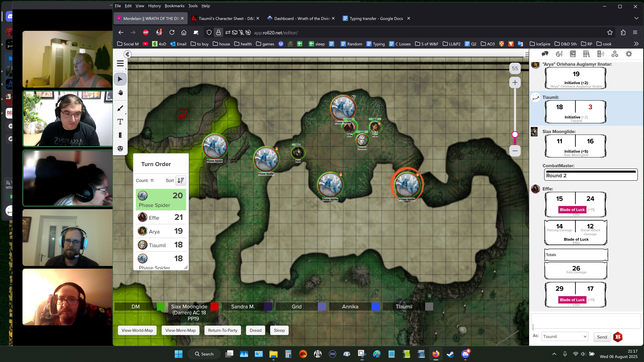Open the My Settings gear tab

629,54
